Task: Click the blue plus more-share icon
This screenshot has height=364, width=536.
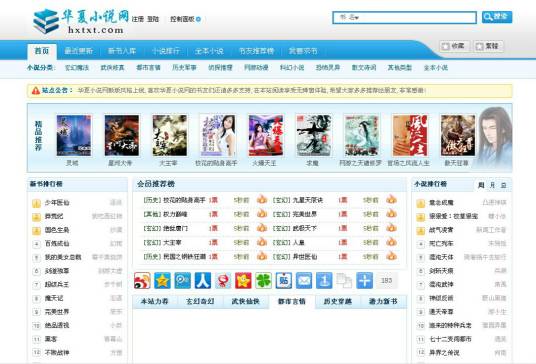Action: (364, 281)
